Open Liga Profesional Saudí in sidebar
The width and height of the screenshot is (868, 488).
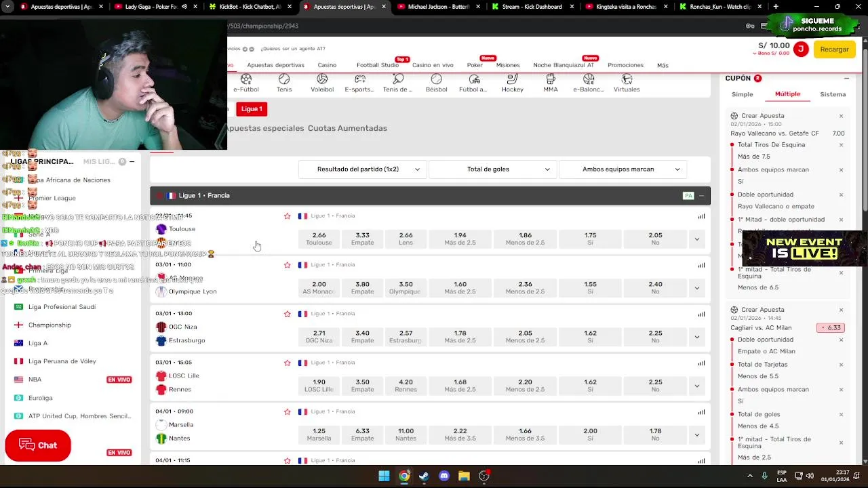click(62, 307)
